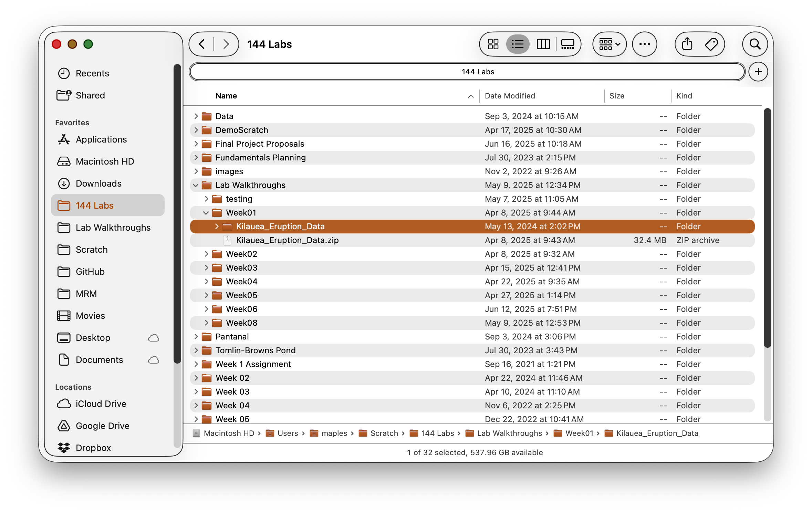The width and height of the screenshot is (812, 513).
Task: Open the tags editor icon
Action: pos(711,44)
